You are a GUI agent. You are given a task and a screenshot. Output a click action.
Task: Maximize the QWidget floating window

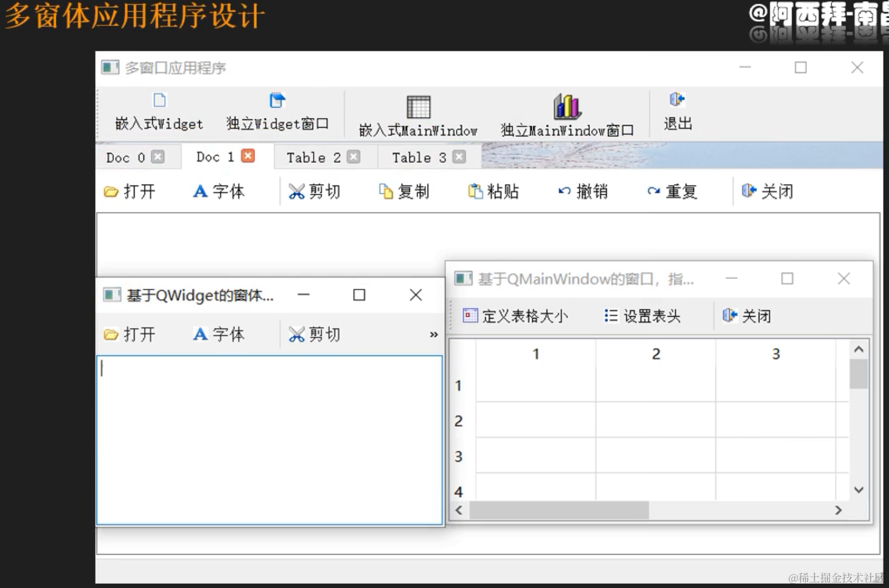coord(359,295)
